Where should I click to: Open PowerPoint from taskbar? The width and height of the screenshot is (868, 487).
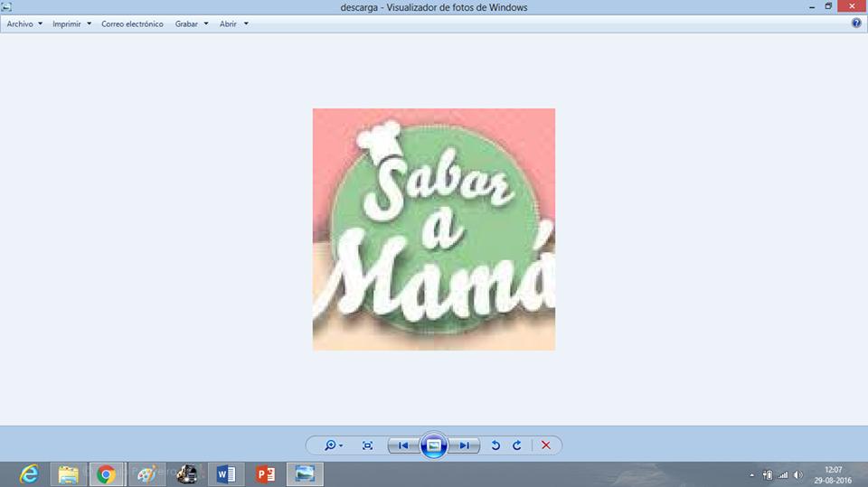click(265, 474)
